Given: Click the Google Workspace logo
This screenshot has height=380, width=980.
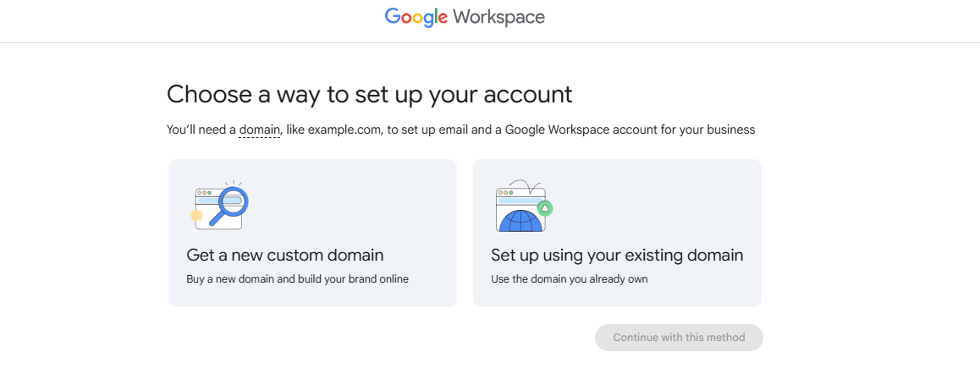Looking at the screenshot, I should 465,17.
